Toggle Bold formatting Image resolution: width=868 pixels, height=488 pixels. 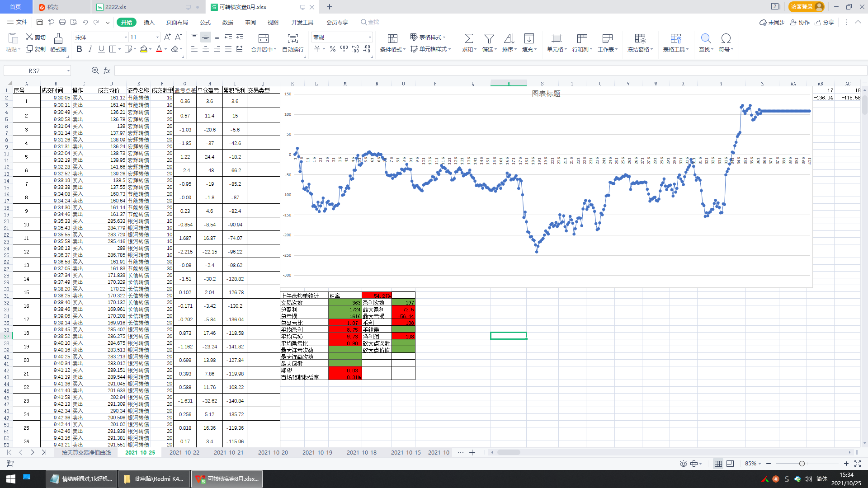[x=79, y=49]
